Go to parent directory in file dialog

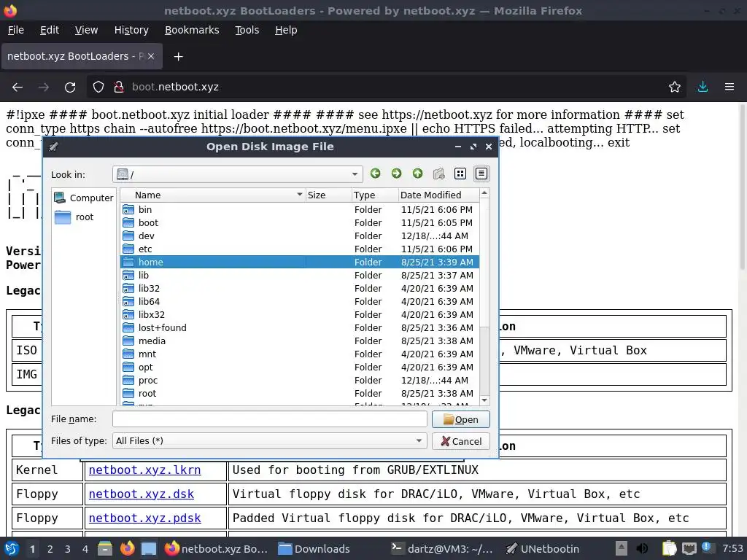[418, 174]
